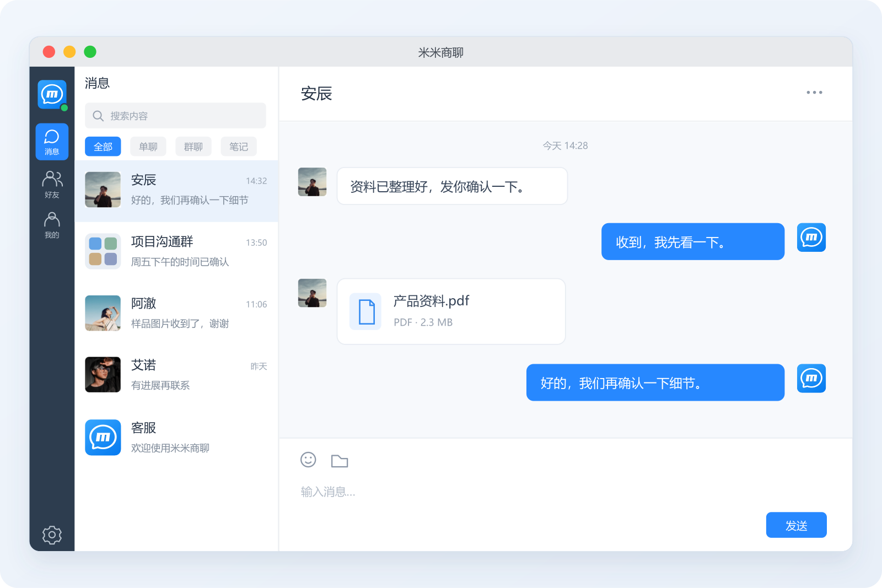Open the 艾诺 conversation
Viewport: 882px width, 588px height.
[x=176, y=376]
